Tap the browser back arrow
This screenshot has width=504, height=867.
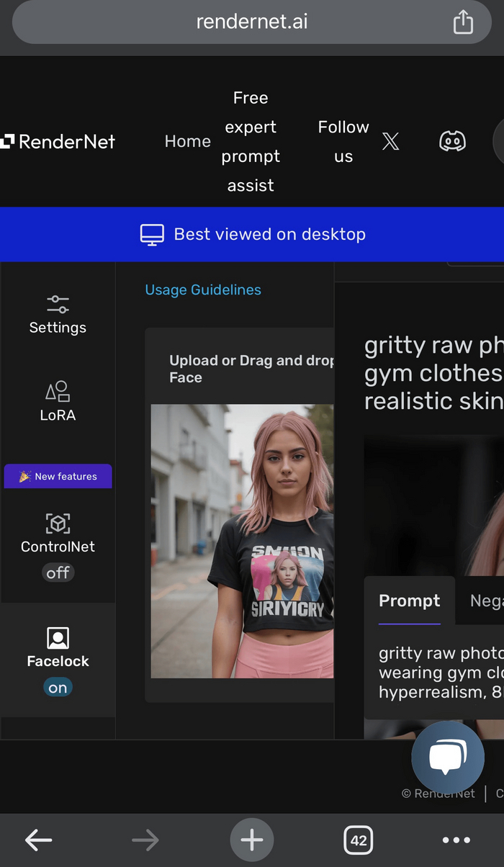pos(39,840)
